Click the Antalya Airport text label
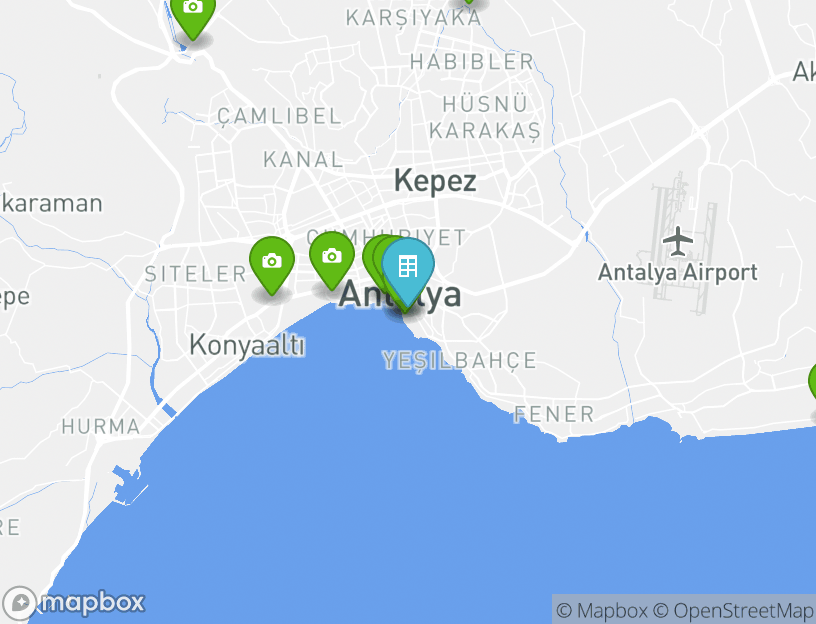Image resolution: width=816 pixels, height=624 pixels. [678, 273]
